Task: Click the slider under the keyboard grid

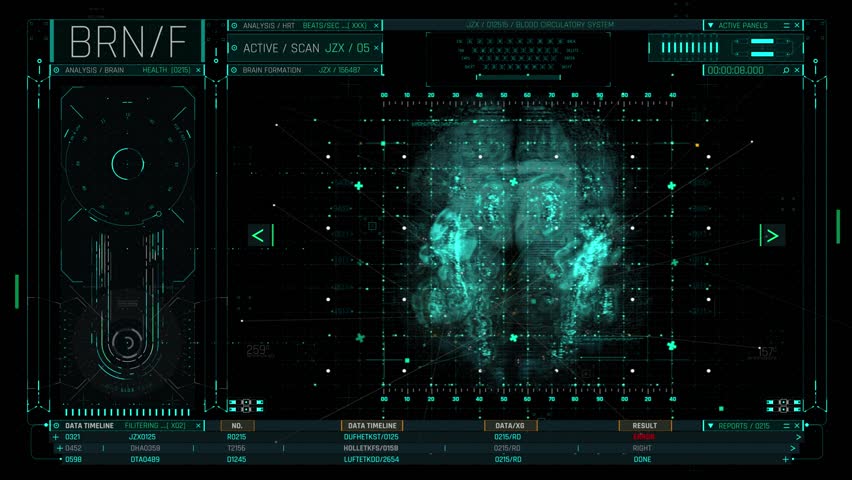Action: click(518, 77)
